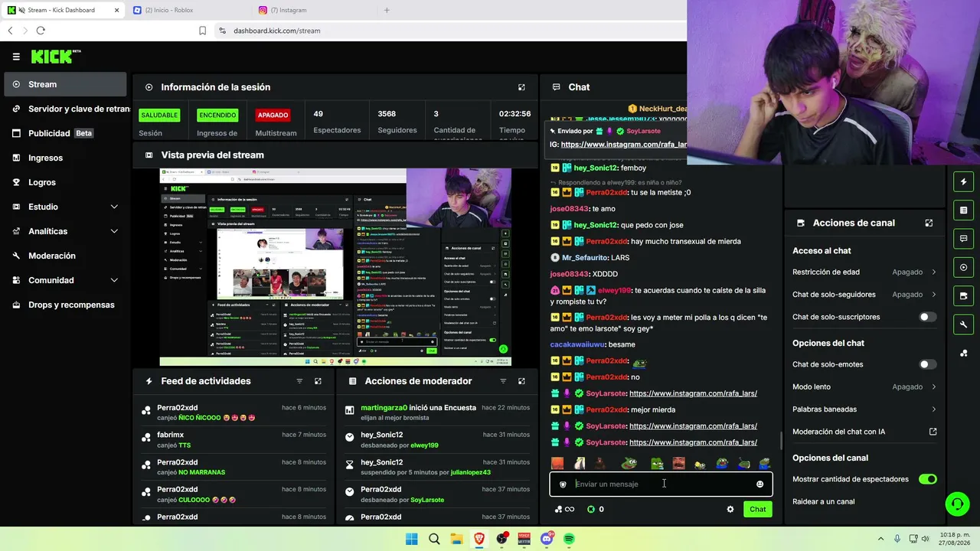Toggle Chat de solo-suscriptores

click(x=927, y=317)
